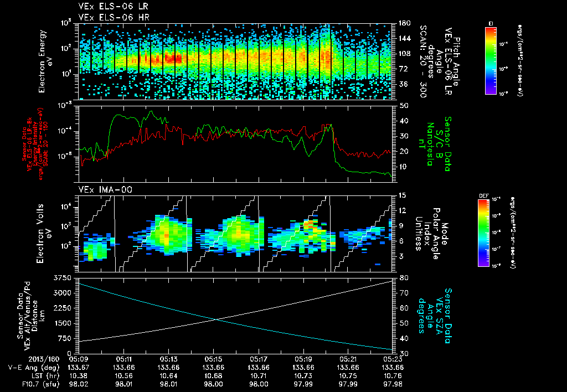
Task: Click the 05:11 time tick label
Action: click(x=123, y=360)
